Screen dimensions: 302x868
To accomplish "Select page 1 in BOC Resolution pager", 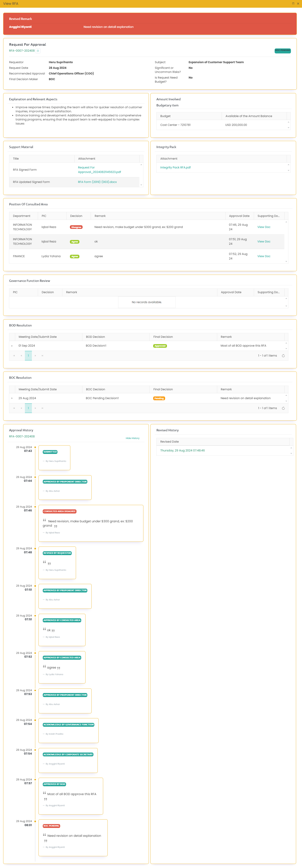I will [28, 408].
